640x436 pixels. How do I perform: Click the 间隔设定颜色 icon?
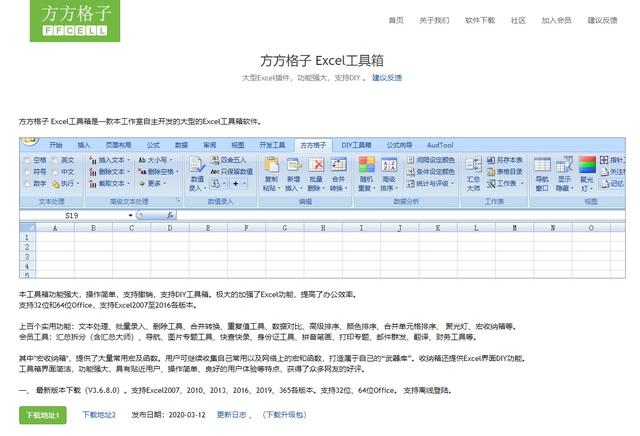point(411,160)
